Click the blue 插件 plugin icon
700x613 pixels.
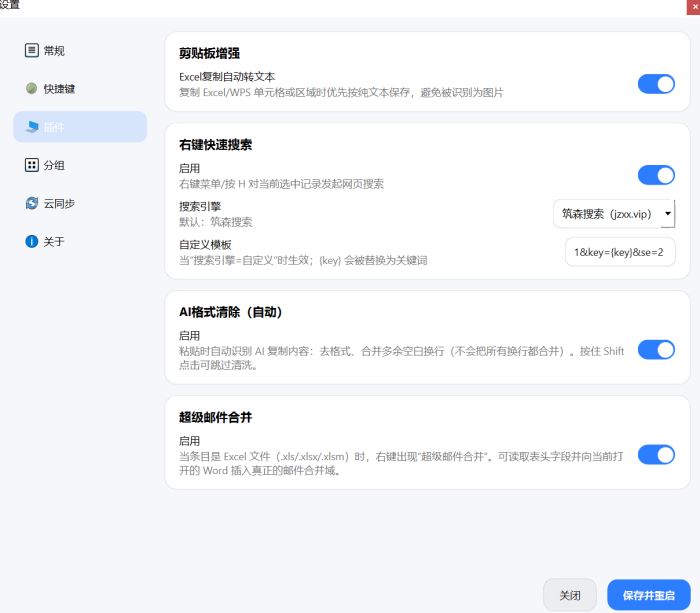click(x=32, y=127)
